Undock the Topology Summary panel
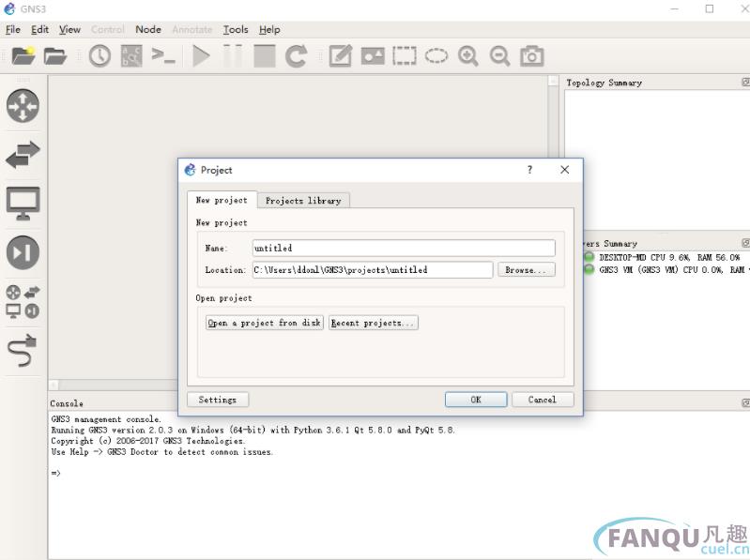The width and height of the screenshot is (750, 560). (x=745, y=83)
